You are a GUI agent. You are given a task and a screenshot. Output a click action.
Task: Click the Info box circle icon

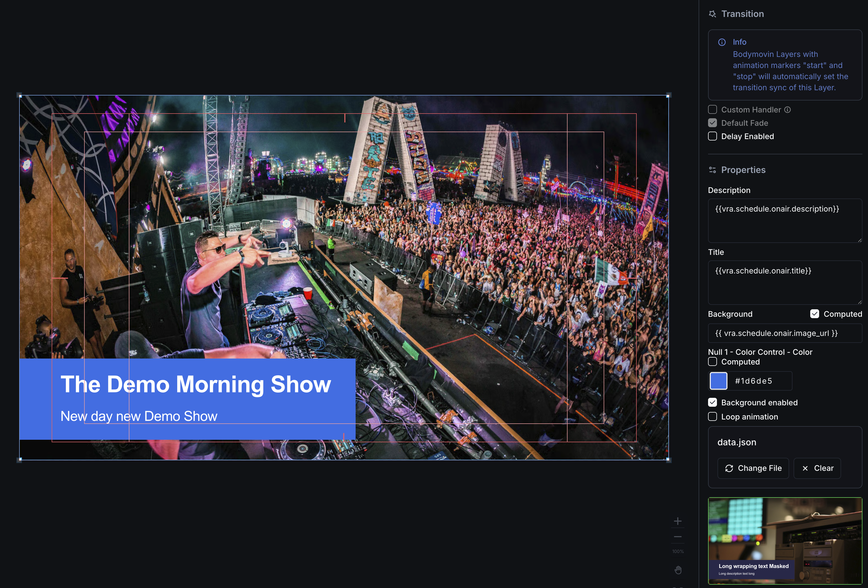pos(722,42)
